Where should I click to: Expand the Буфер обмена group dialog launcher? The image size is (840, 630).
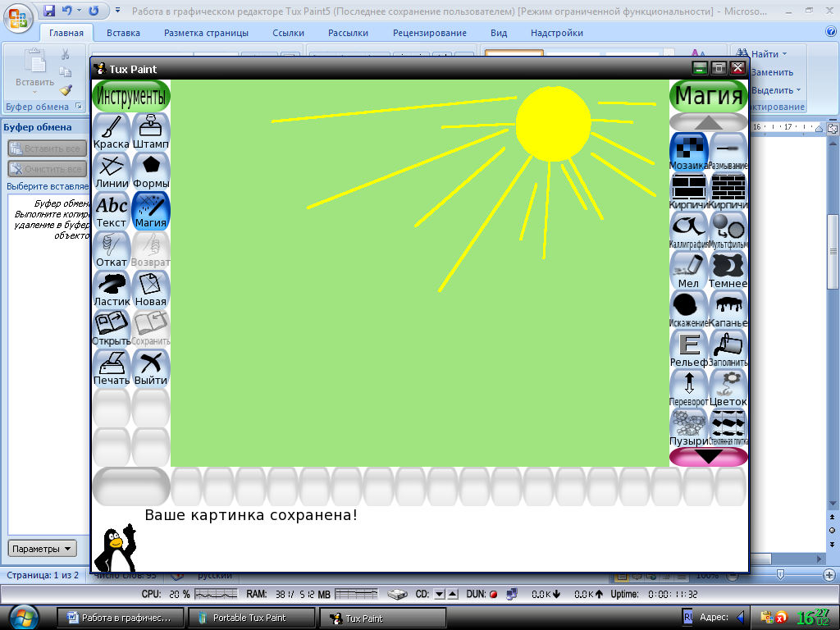[79, 106]
